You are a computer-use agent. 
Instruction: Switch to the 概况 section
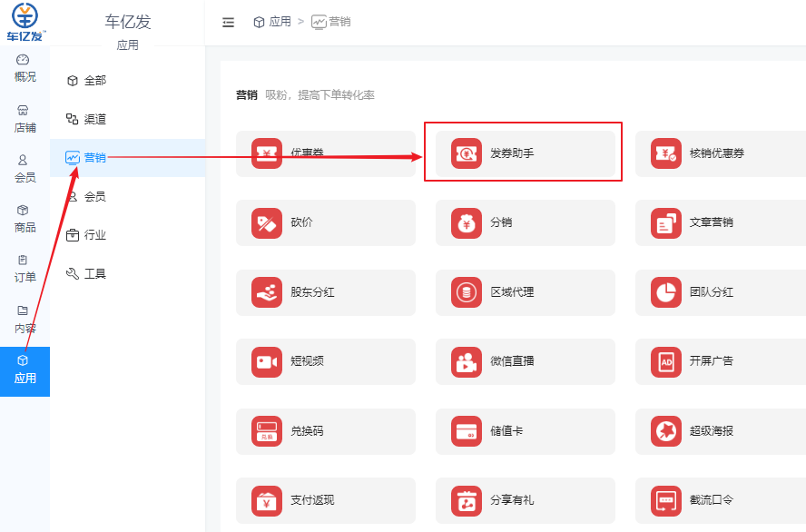coord(25,68)
